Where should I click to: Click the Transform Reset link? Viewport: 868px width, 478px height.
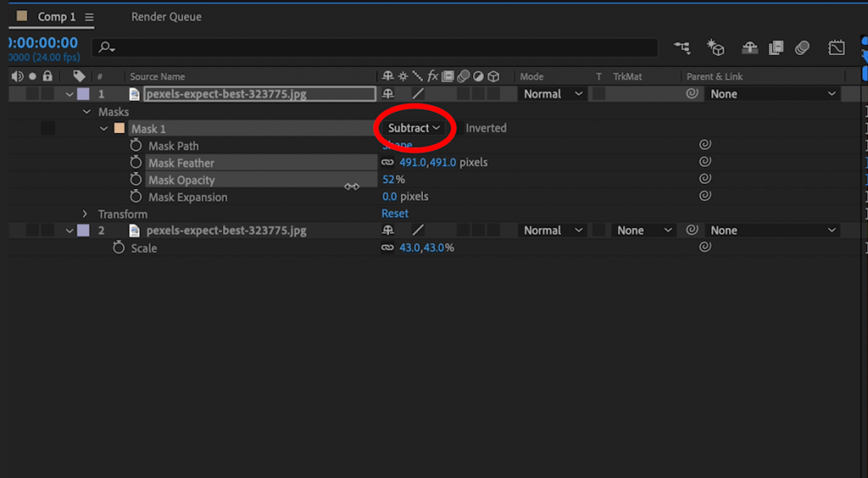coord(395,214)
